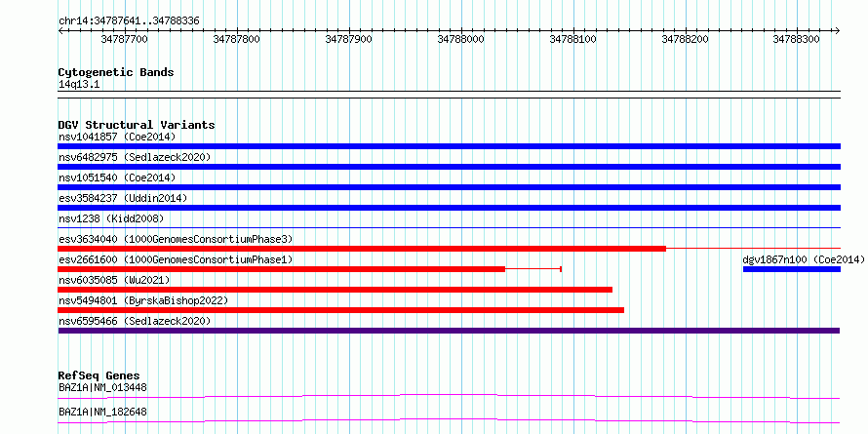Screen dimensions: 868x434
Task: Open variant label nsv5494801 (ByrskaBishop2022)
Action: click(143, 300)
